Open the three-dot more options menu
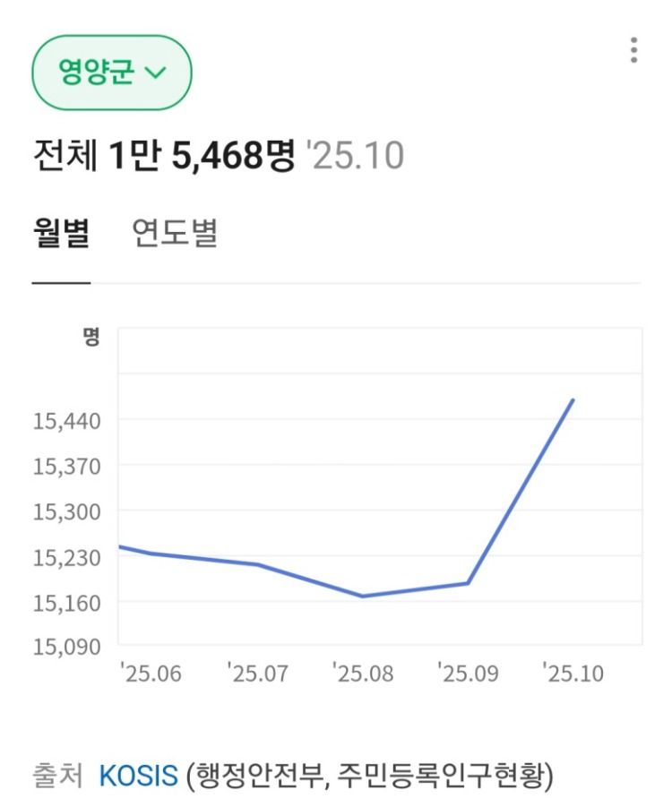This screenshot has height=807, width=672. [x=633, y=50]
